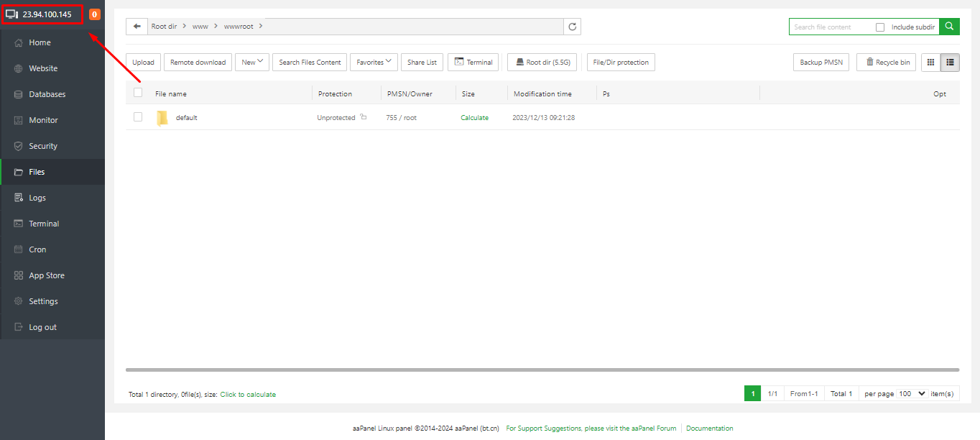The image size is (980, 440).
Task: Enable the Include subdir checkbox
Action: pos(880,27)
